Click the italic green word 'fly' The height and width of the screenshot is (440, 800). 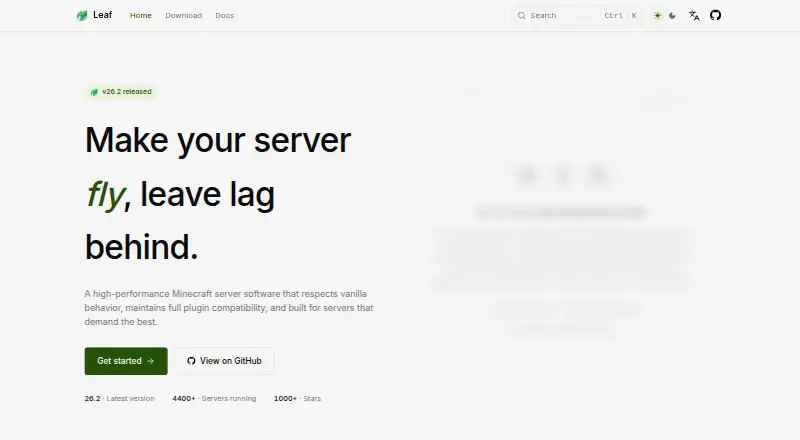click(x=105, y=195)
